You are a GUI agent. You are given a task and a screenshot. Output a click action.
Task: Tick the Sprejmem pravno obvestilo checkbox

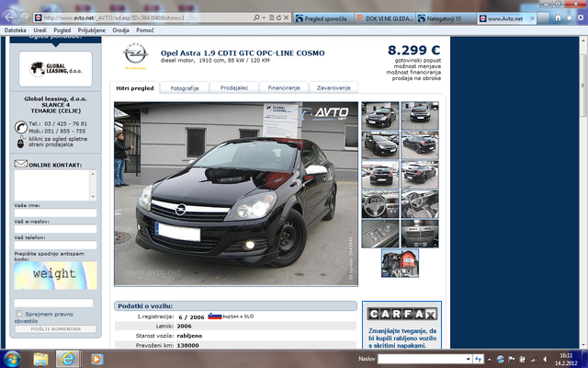[18, 314]
